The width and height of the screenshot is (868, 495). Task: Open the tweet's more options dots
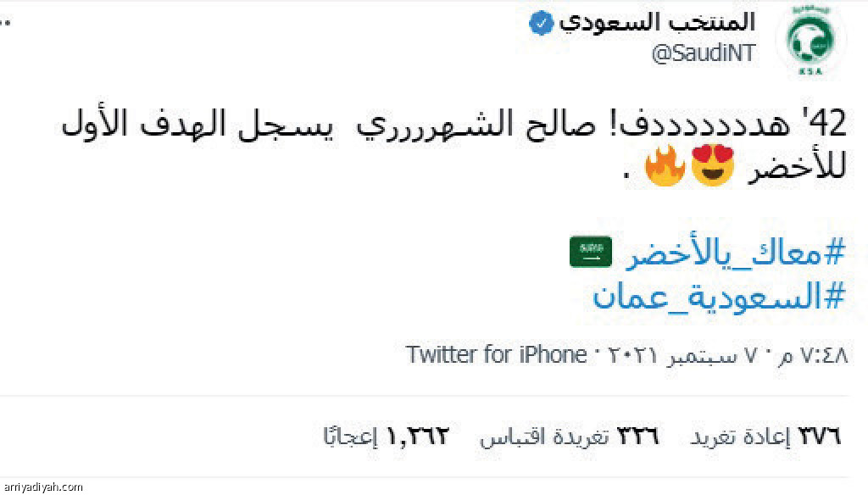(x=5, y=23)
